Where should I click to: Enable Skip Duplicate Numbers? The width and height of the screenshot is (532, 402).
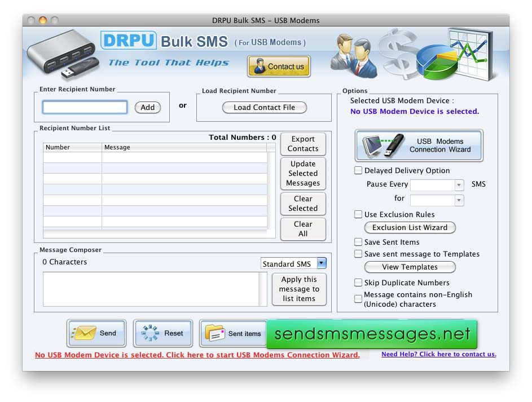point(358,282)
